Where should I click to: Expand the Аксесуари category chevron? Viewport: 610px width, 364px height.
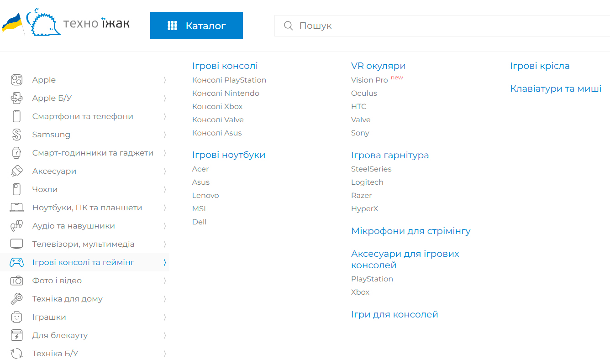pyautogui.click(x=164, y=171)
